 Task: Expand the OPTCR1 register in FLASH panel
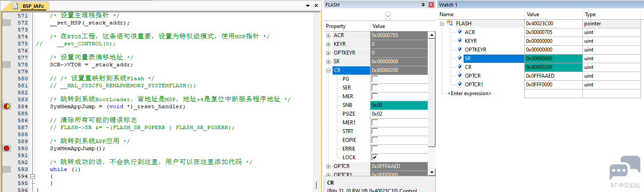tap(328, 175)
